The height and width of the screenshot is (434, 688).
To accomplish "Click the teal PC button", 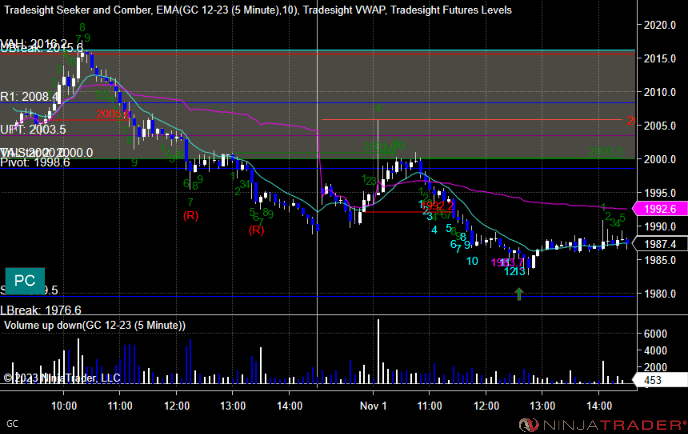I will point(25,280).
